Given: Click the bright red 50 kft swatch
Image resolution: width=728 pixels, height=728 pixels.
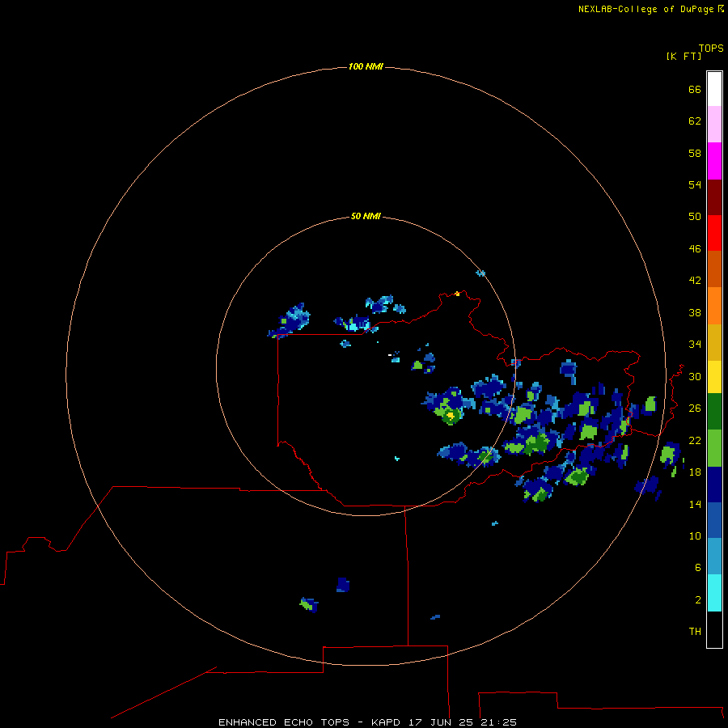Looking at the screenshot, I should pyautogui.click(x=714, y=233).
